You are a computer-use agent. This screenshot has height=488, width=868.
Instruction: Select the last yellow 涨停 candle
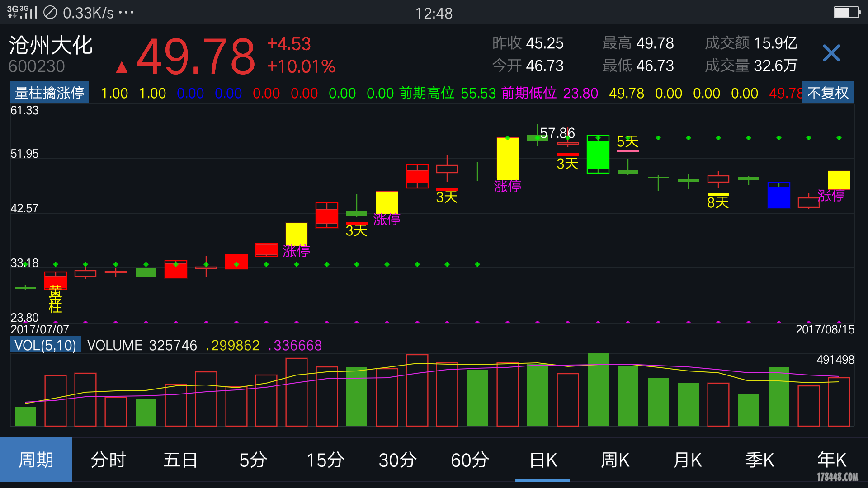pyautogui.click(x=839, y=180)
